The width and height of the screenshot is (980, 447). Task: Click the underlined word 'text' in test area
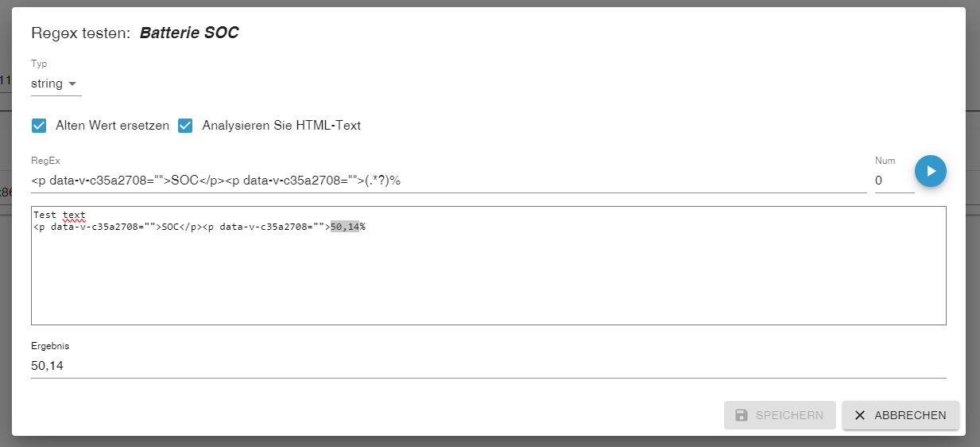(x=74, y=215)
